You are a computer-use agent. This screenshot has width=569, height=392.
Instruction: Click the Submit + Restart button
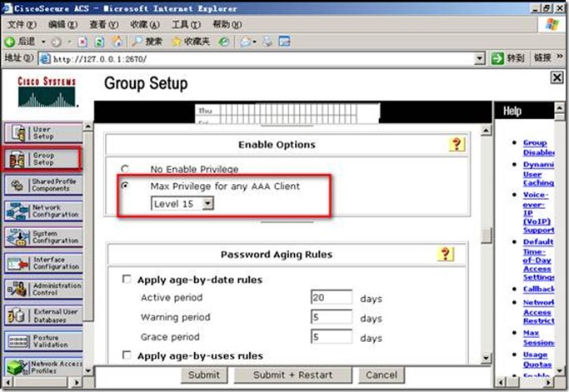293,375
